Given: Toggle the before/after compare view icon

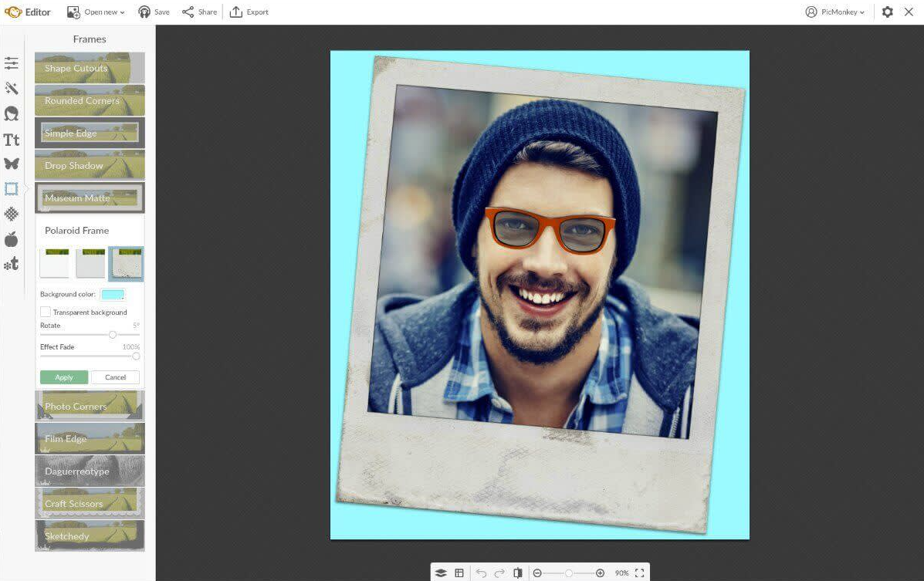Looking at the screenshot, I should click(518, 573).
